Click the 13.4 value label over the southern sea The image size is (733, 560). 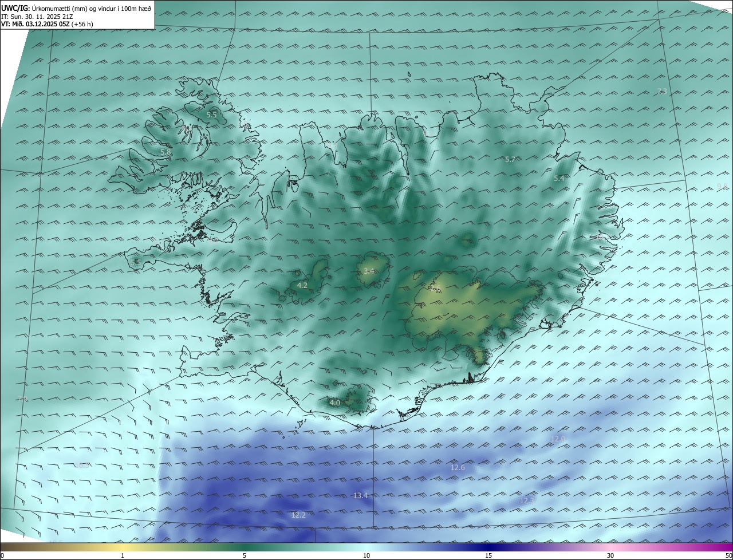pyautogui.click(x=360, y=495)
